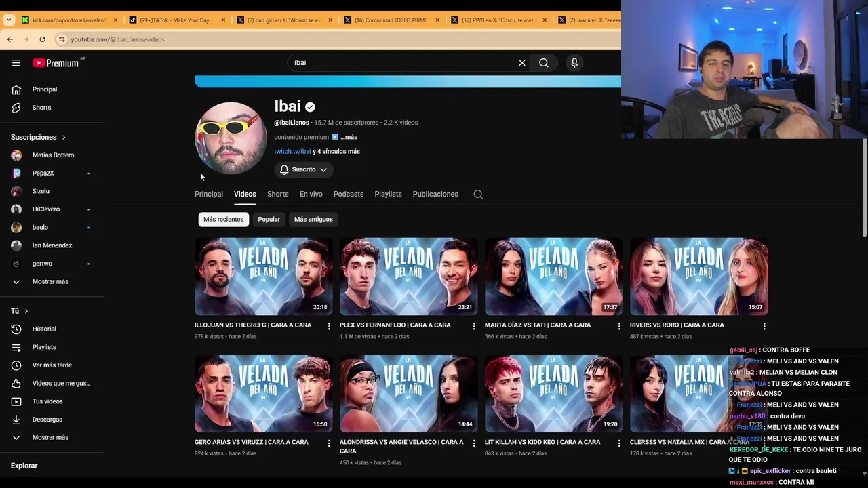Expand Suscripciones section chevron
Viewport: 868px width, 488px height.
pos(64,138)
